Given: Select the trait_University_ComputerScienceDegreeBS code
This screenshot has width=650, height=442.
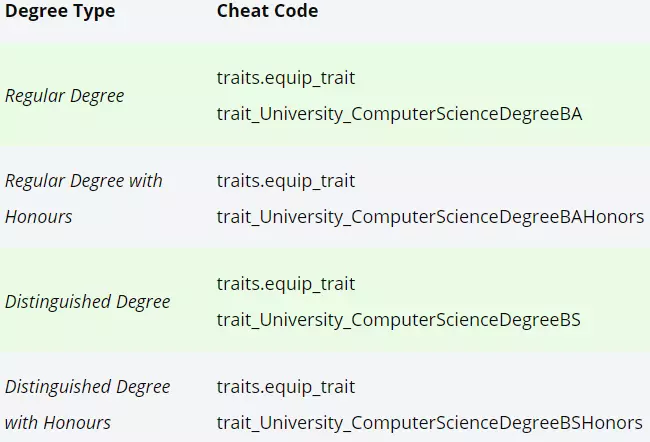Looking at the screenshot, I should (x=398, y=320).
